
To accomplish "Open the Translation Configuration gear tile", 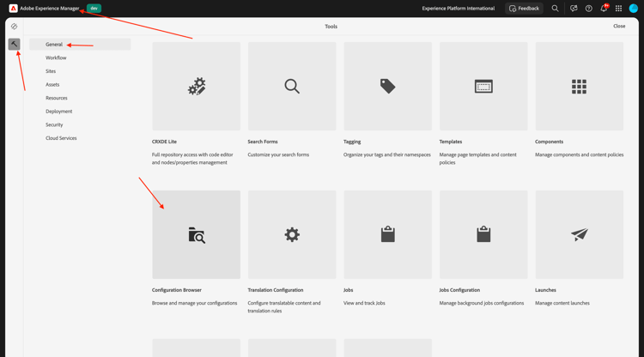I will click(x=292, y=235).
